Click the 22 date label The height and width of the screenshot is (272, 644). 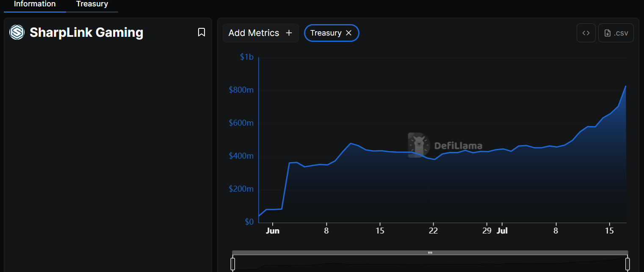[x=433, y=231]
